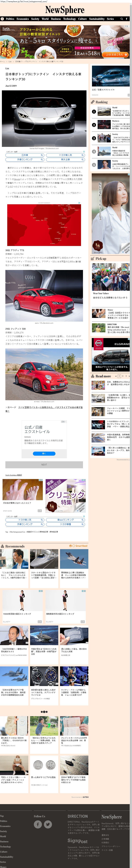Open the Pick up section heading icon
The image size is (132, 868).
93,259
